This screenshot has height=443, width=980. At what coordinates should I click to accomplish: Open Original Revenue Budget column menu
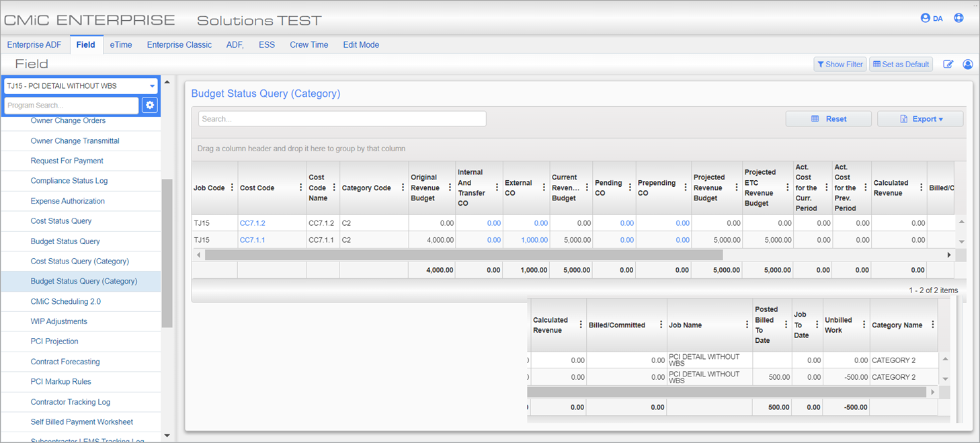450,188
